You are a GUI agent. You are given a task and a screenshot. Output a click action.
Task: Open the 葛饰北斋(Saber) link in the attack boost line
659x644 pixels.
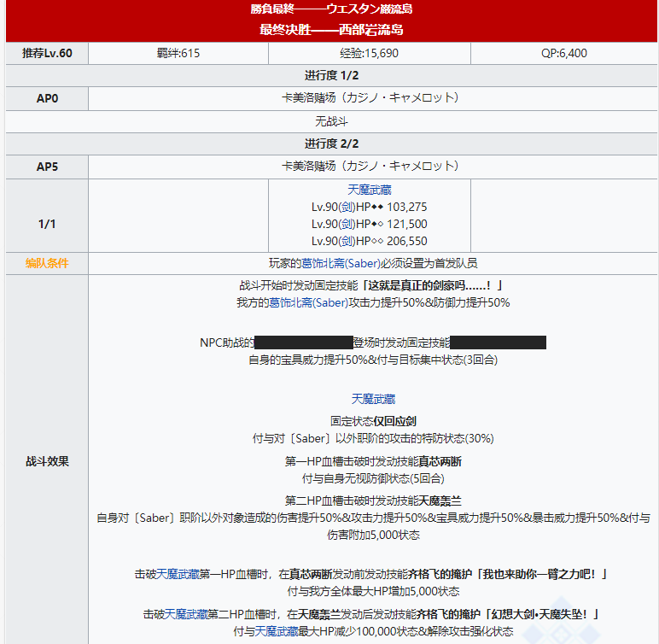coord(308,302)
